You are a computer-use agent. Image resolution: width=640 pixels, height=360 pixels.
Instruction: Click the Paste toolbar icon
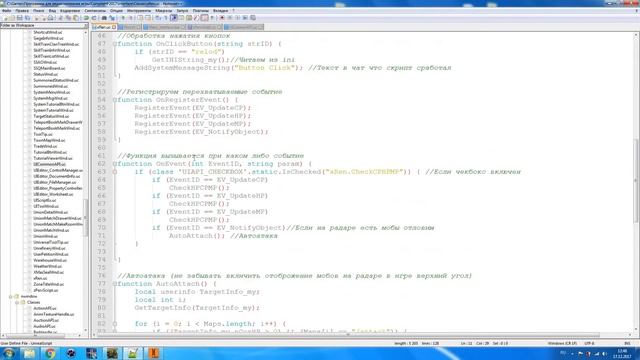tap(76, 18)
